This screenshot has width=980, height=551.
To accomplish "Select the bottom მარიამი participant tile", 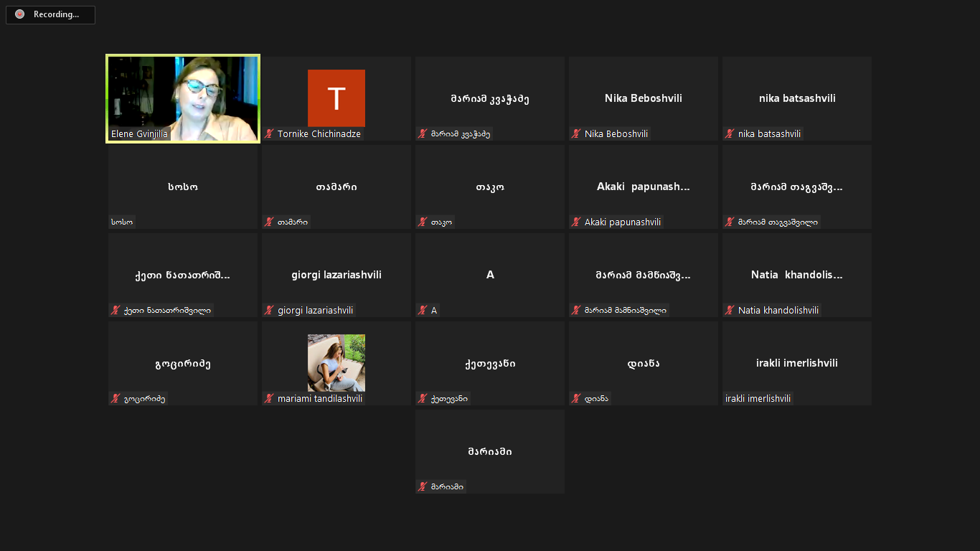I will click(489, 451).
